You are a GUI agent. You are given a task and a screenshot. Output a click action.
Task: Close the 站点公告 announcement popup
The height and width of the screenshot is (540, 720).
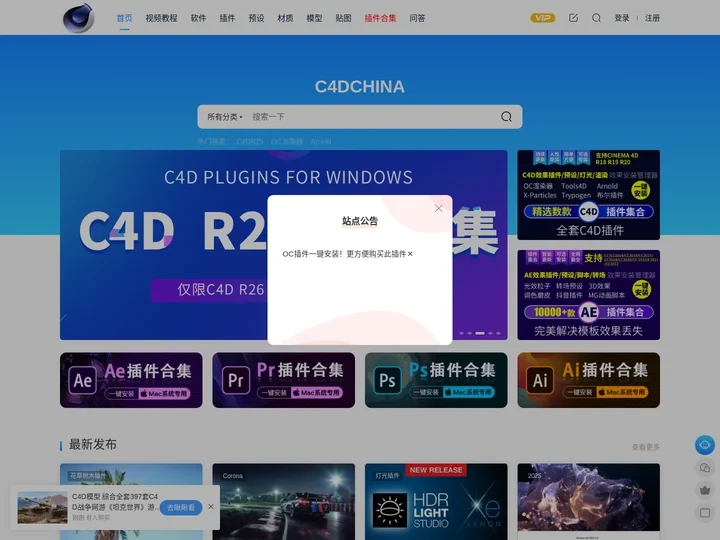439,208
